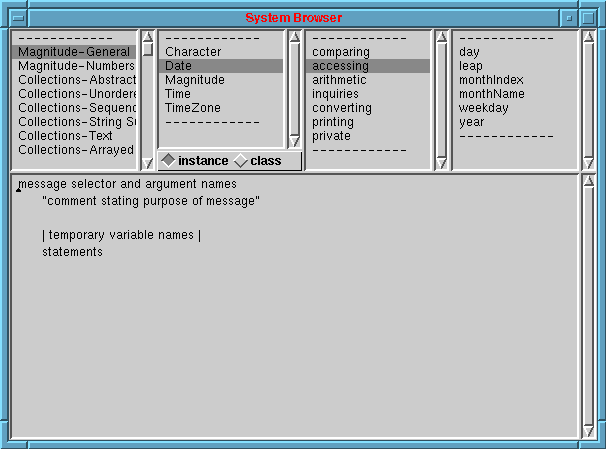Click up arrow of code pane scrollbar
This screenshot has width=606, height=449.
(588, 181)
